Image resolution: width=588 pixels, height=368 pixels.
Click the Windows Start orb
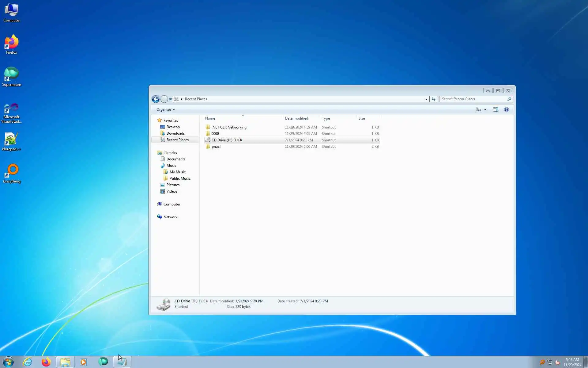click(x=8, y=362)
